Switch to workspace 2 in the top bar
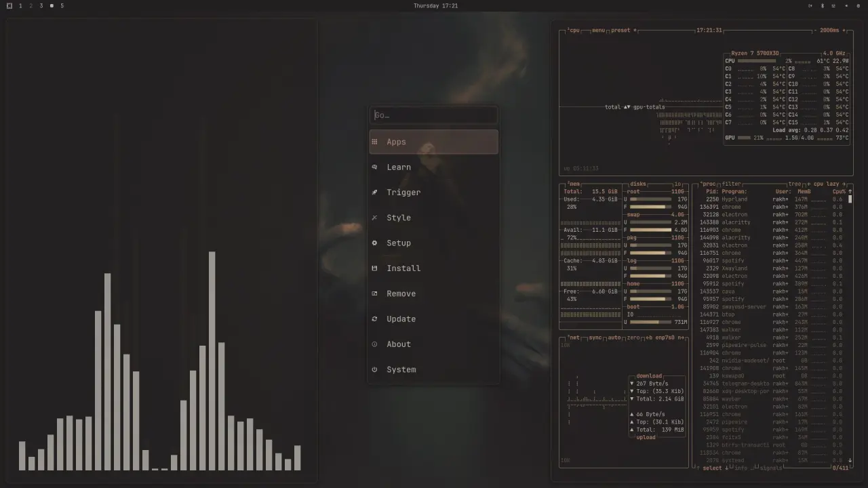This screenshot has height=488, width=868. click(x=31, y=5)
